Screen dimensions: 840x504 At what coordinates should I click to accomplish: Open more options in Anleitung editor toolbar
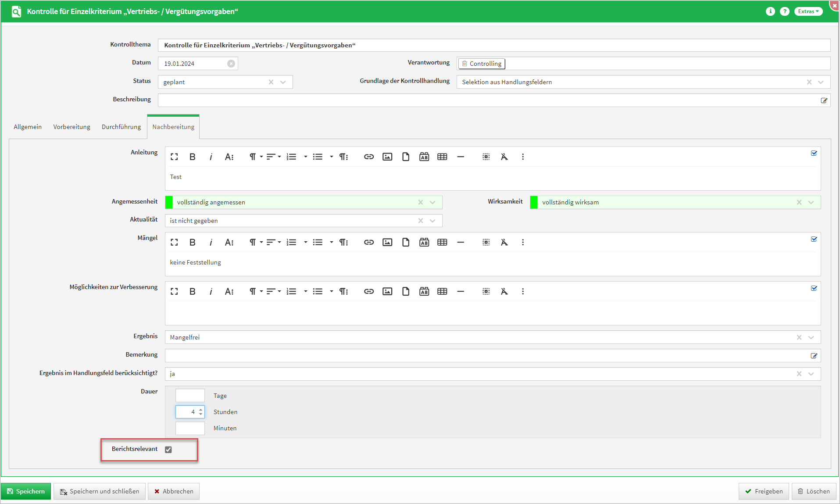point(522,157)
